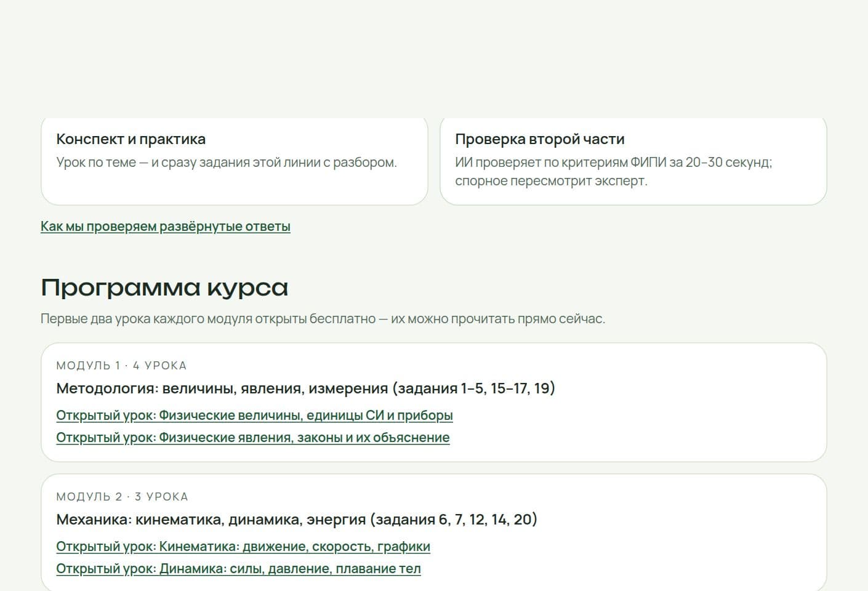Click module title 'Механика: кинематика, динамика, энергия'
This screenshot has height=591, width=868.
297,520
